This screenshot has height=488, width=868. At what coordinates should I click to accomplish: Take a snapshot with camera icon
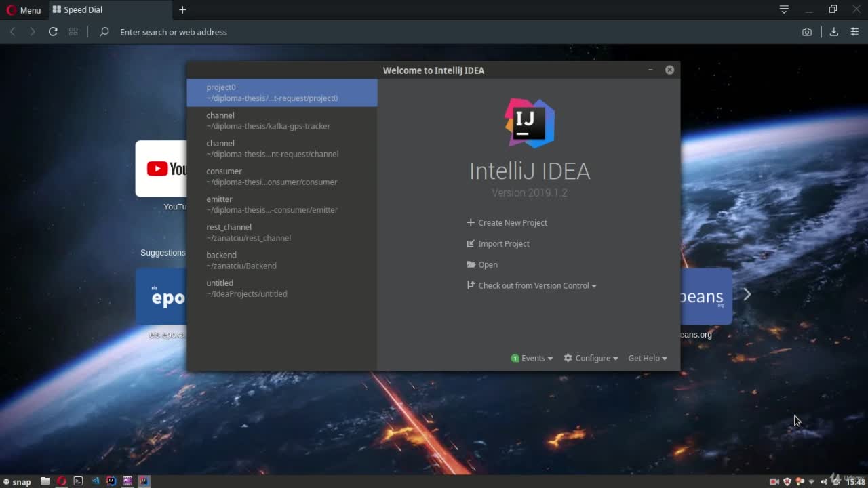click(x=807, y=32)
